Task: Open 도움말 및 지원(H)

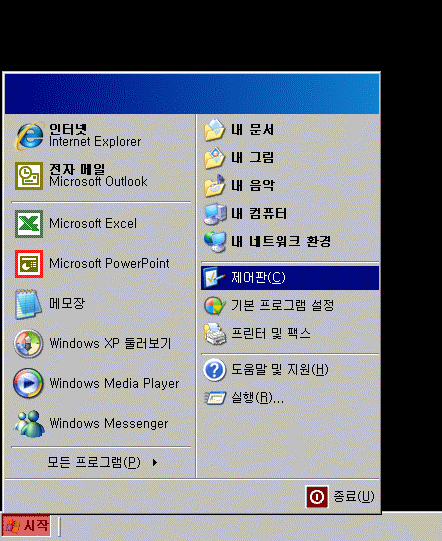Action: [x=290, y=370]
